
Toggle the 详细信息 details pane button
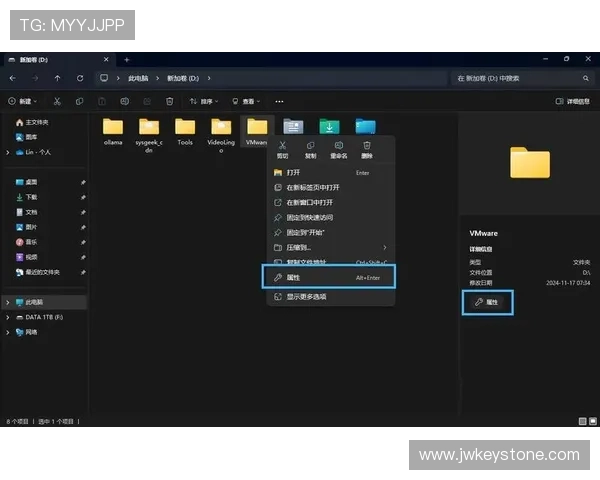[x=572, y=101]
